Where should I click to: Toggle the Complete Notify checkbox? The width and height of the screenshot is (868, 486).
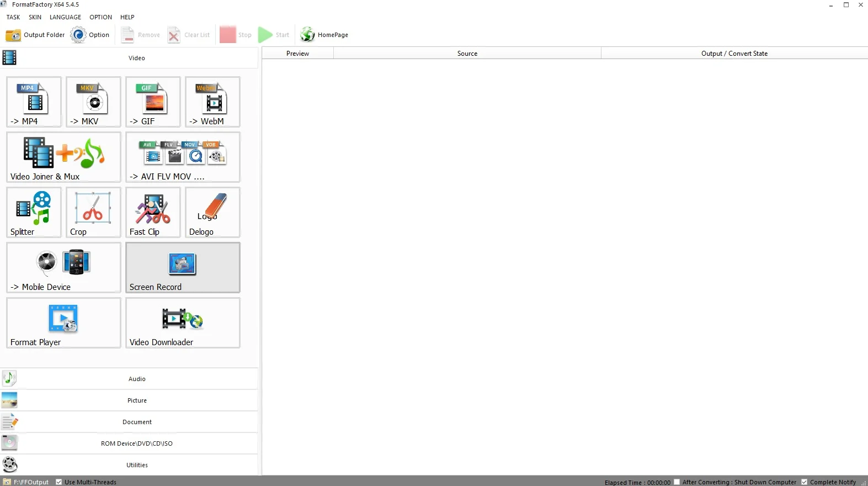(x=805, y=482)
